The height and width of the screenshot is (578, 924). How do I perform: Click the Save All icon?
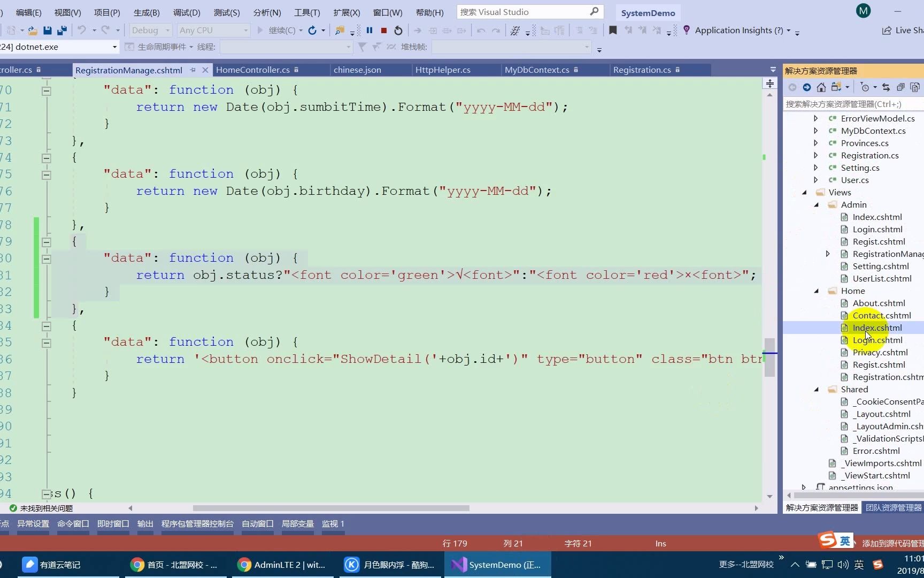[x=62, y=31]
